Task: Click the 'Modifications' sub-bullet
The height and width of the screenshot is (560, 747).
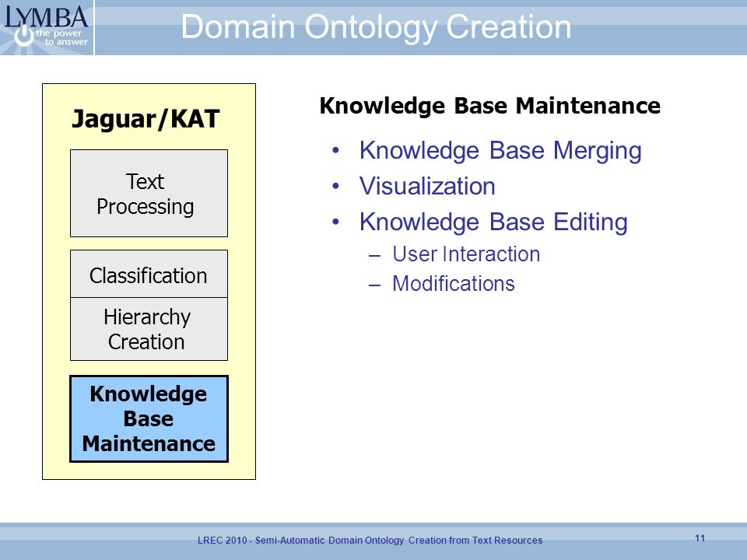Action: [x=454, y=284]
